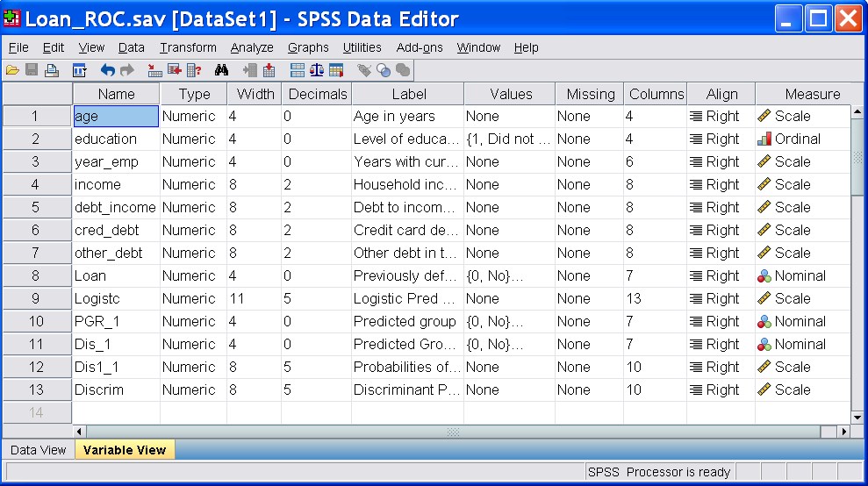This screenshot has height=486, width=868.
Task: Click the Go to Variable icon
Action: coord(175,70)
